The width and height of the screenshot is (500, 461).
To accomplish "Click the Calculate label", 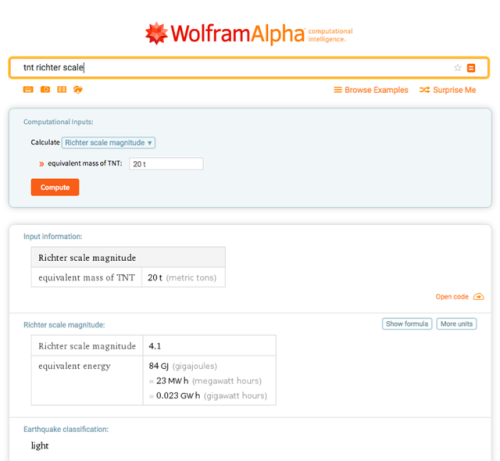I will (x=45, y=142).
